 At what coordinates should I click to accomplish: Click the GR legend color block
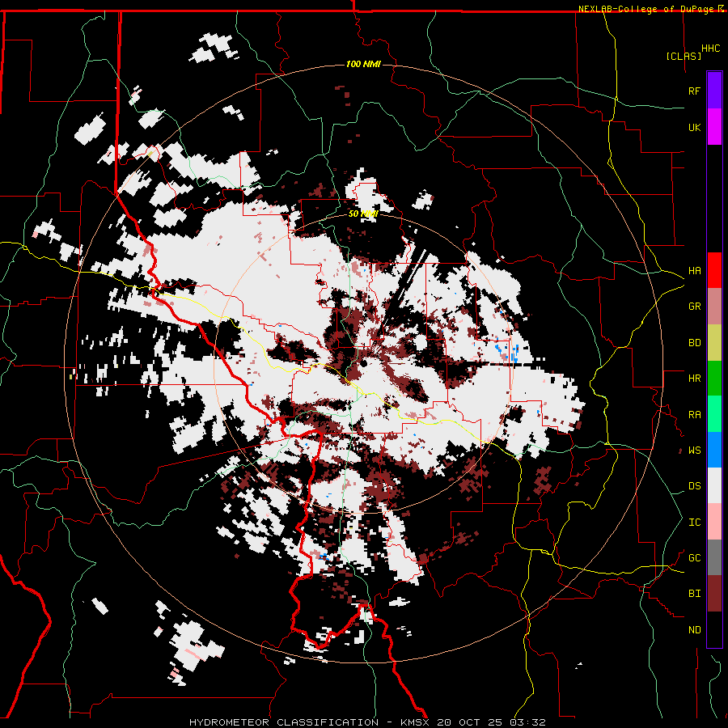714,307
